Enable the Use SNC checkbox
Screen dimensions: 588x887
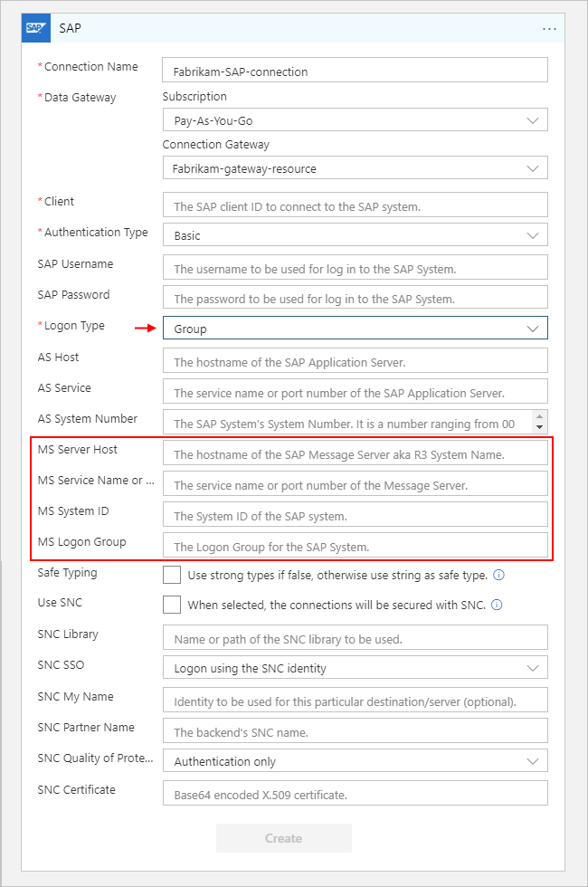click(170, 605)
